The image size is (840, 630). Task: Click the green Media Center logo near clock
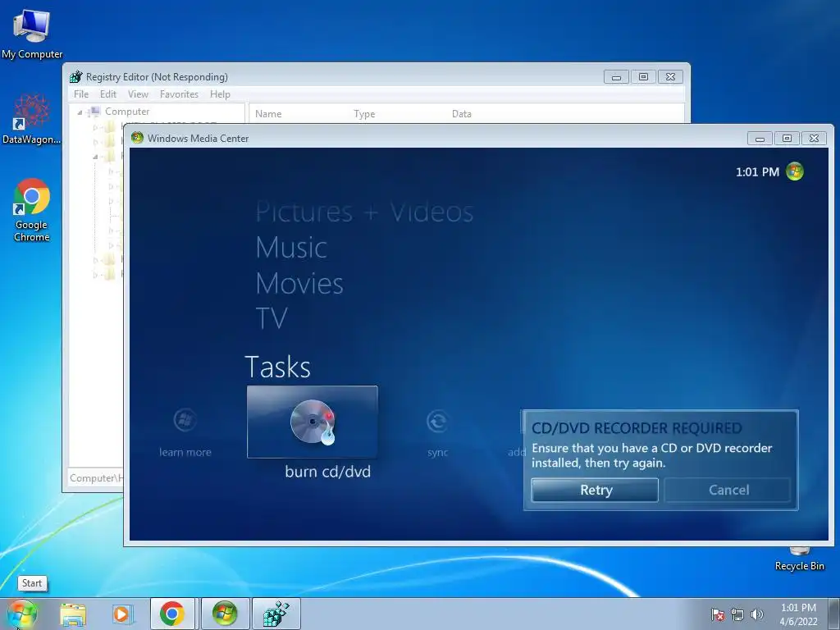[794, 171]
